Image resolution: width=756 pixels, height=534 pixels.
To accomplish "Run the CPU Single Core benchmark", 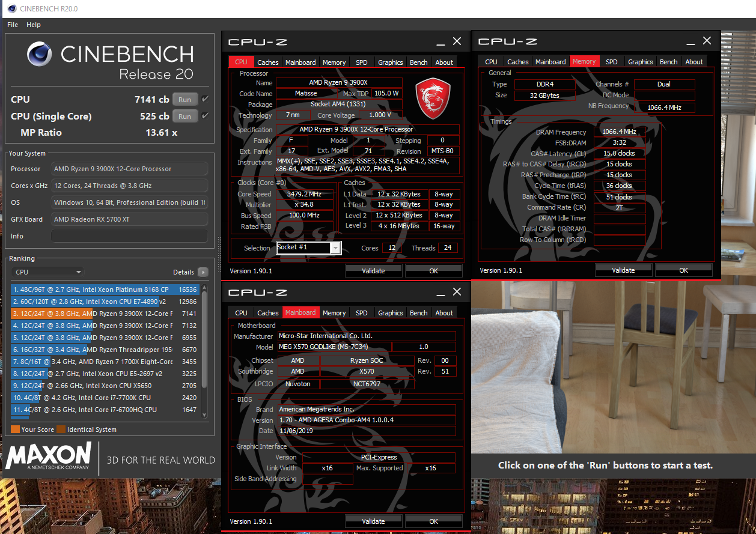I will 185,117.
